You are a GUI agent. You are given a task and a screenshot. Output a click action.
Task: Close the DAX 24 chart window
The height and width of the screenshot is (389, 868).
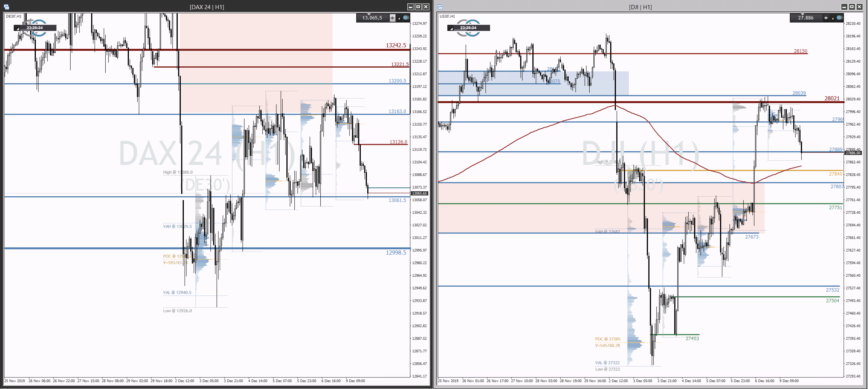pos(426,7)
